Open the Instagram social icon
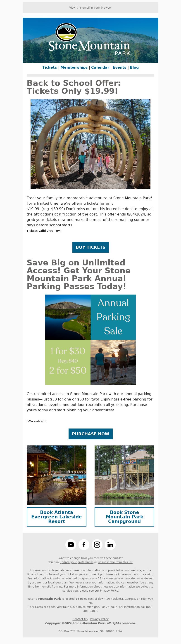This screenshot has width=181, height=644. pyautogui.click(x=97, y=545)
